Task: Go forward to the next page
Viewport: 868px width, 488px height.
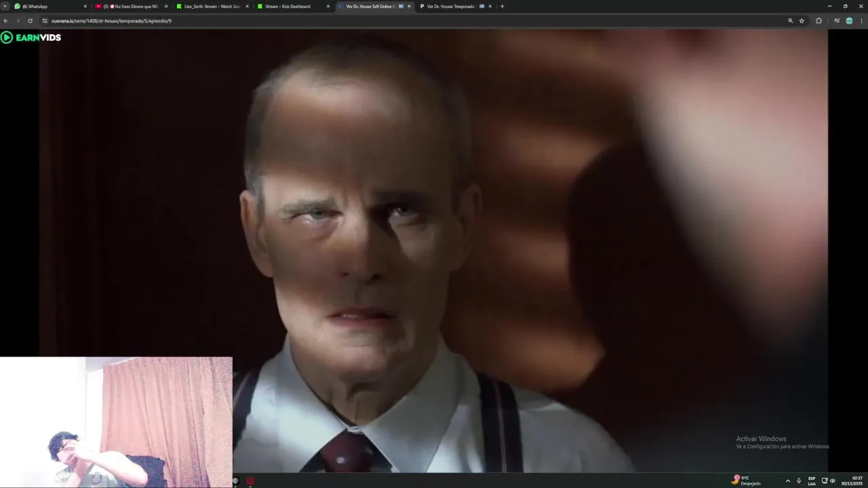Action: point(18,21)
